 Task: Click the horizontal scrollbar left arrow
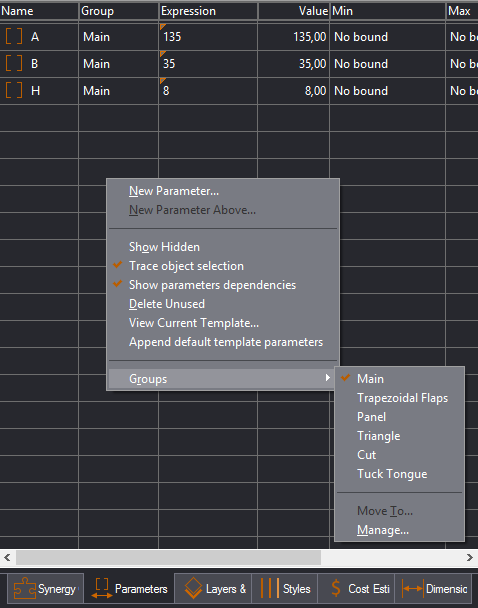coord(7,558)
